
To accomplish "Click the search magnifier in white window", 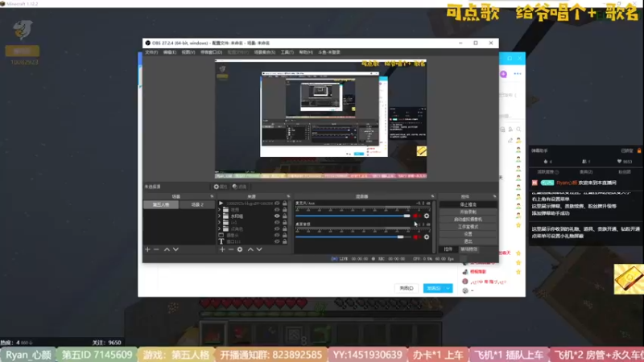I will [518, 130].
